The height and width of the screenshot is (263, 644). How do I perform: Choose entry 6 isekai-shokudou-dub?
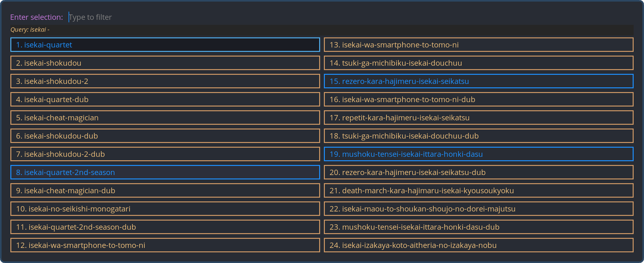[165, 136]
